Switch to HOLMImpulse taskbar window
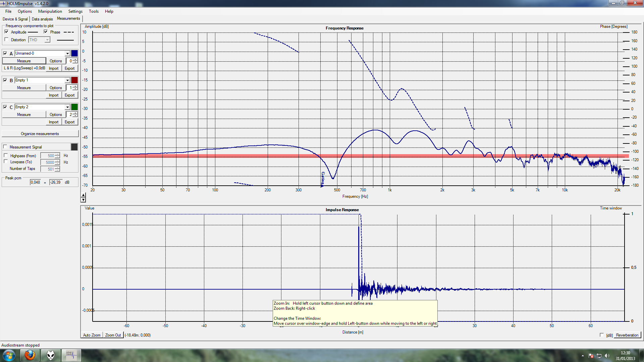 point(71,355)
